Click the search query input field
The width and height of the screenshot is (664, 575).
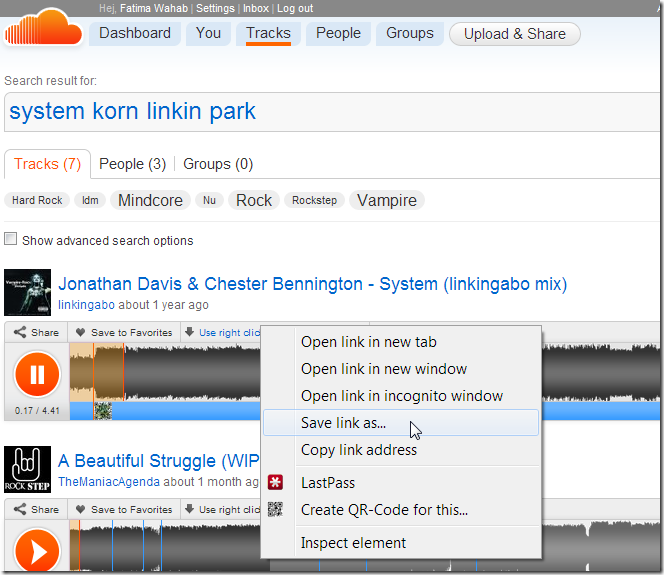tap(332, 112)
